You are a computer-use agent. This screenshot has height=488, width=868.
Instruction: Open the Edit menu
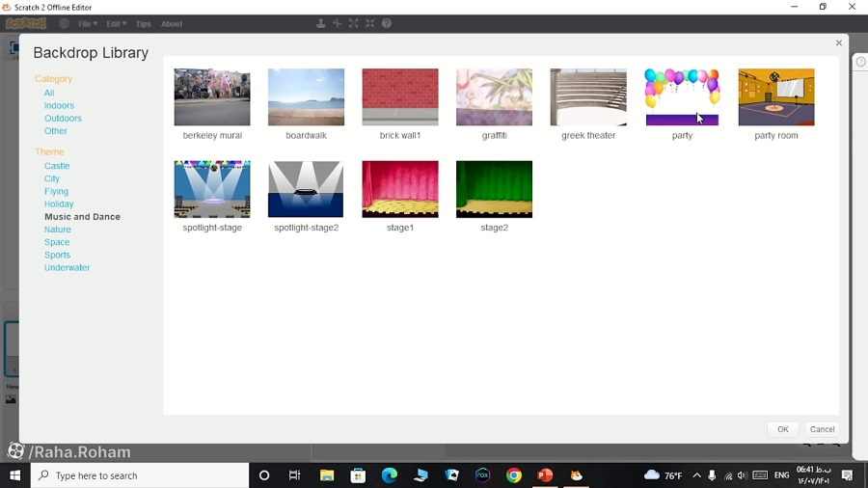pos(117,24)
